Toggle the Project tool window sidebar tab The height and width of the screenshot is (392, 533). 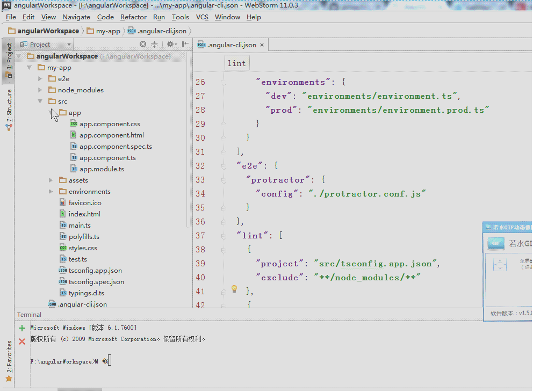9,60
